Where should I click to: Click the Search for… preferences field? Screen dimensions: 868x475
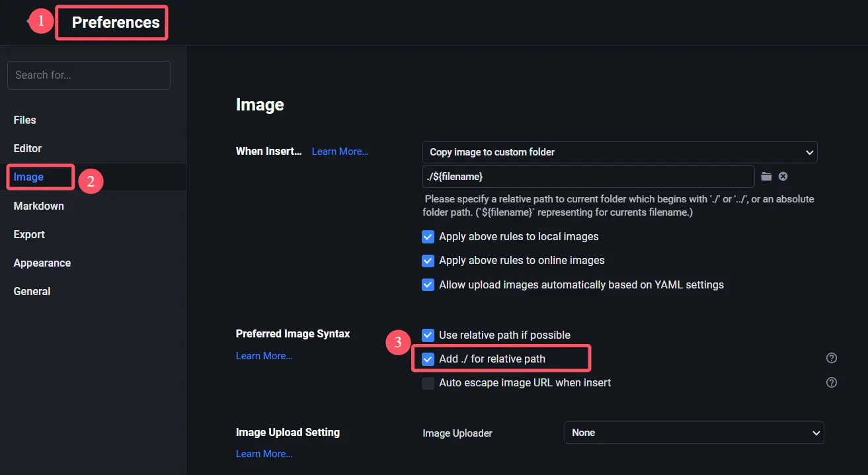pyautogui.click(x=89, y=75)
